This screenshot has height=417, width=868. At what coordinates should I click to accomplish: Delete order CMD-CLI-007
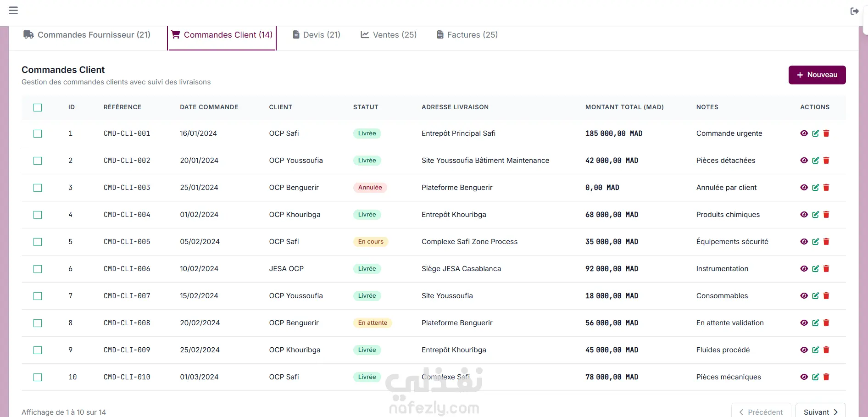point(826,296)
